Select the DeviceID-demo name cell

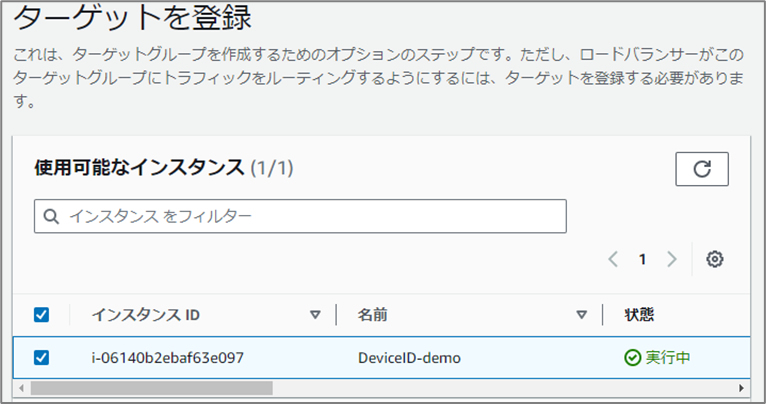tap(407, 357)
